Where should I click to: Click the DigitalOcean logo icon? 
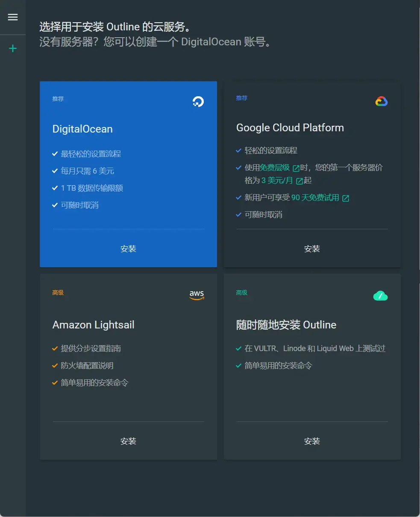(x=198, y=101)
